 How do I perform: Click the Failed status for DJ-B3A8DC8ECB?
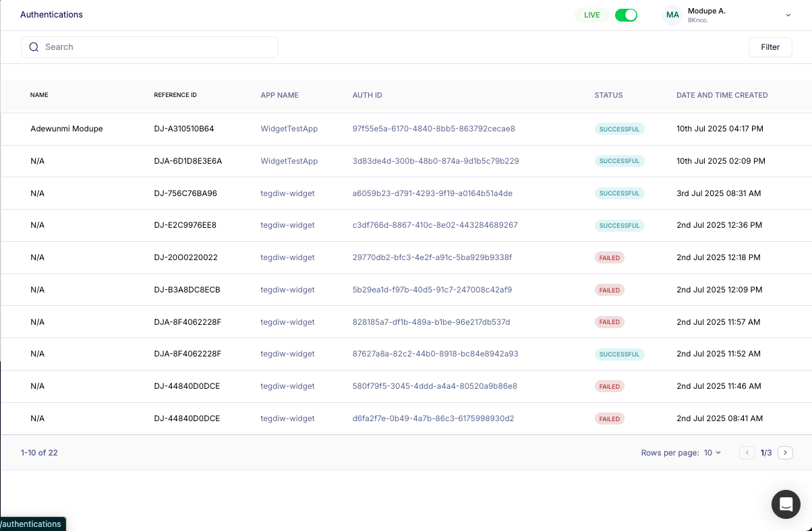609,290
